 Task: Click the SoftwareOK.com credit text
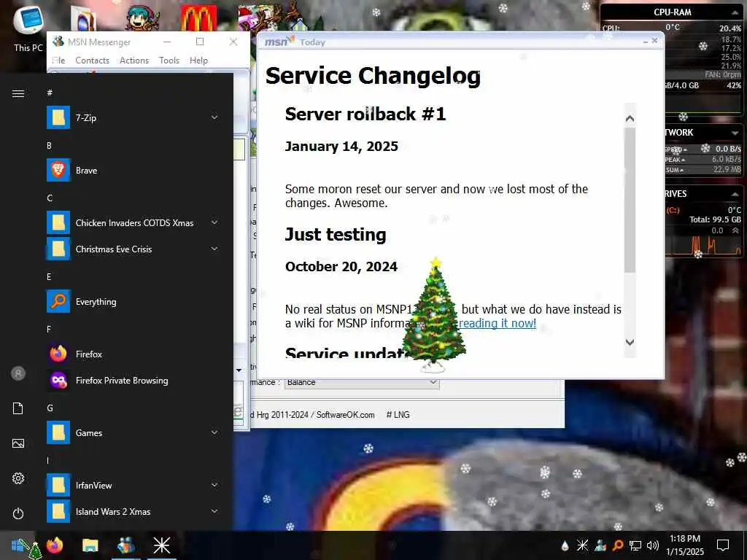345,415
